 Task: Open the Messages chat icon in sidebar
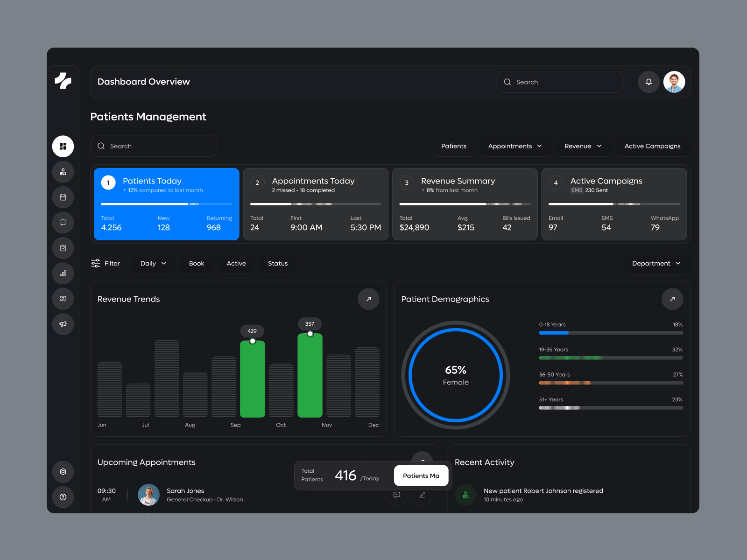(63, 223)
